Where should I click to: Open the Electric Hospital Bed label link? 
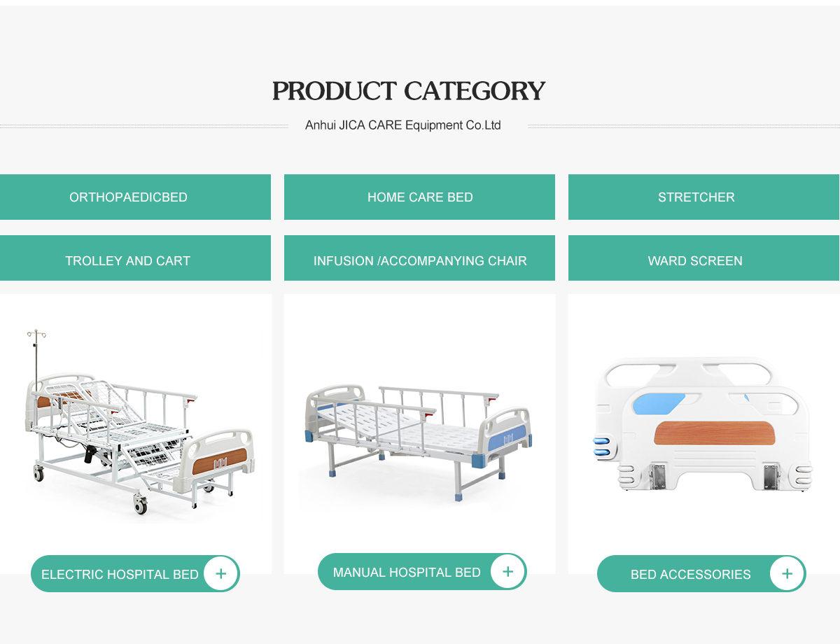(x=120, y=575)
